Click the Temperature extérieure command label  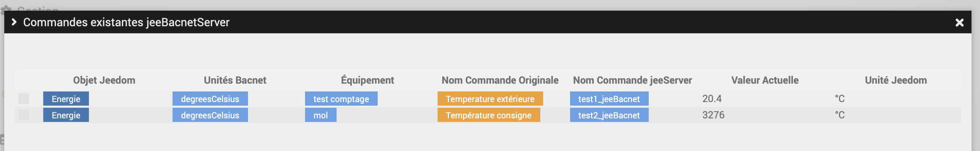point(490,99)
